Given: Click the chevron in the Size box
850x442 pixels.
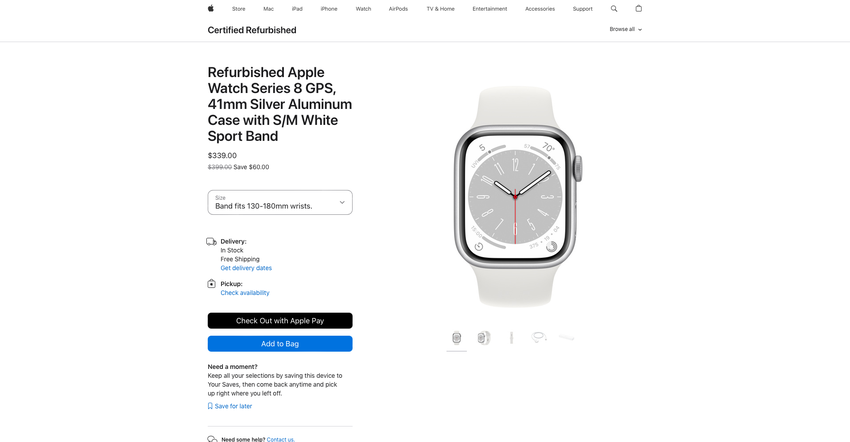Looking at the screenshot, I should pos(342,202).
